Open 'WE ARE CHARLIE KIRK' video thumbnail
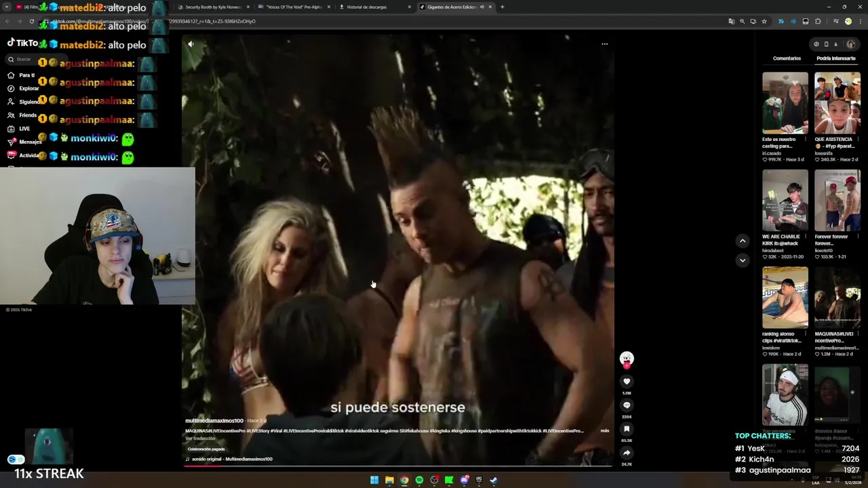The height and width of the screenshot is (488, 868). coord(785,201)
